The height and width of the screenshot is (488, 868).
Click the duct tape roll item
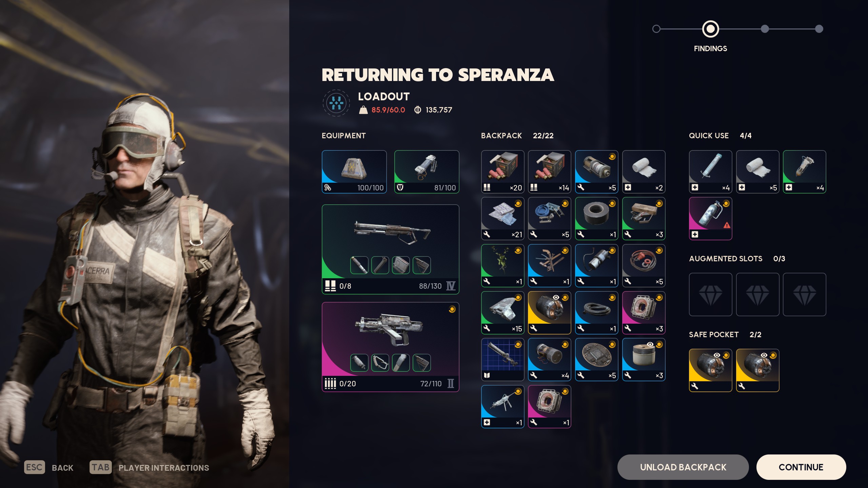click(596, 219)
